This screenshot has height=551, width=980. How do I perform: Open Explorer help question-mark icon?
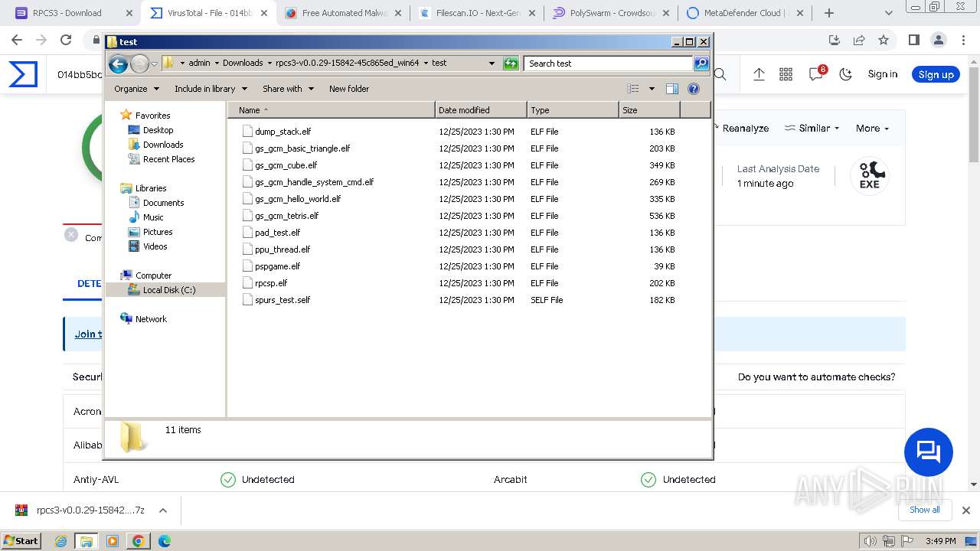[x=694, y=89]
